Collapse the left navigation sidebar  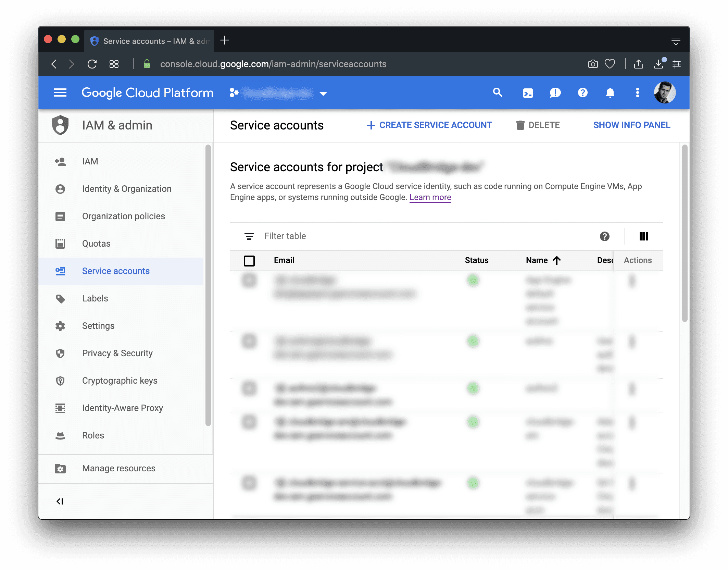[60, 501]
